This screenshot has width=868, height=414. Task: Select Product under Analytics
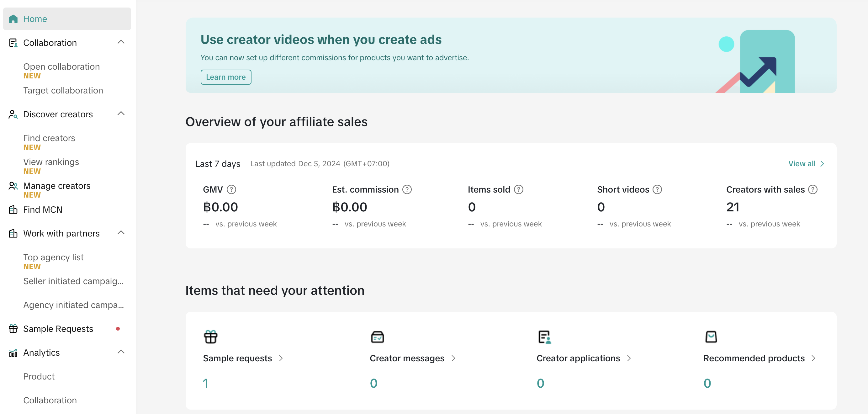point(39,377)
